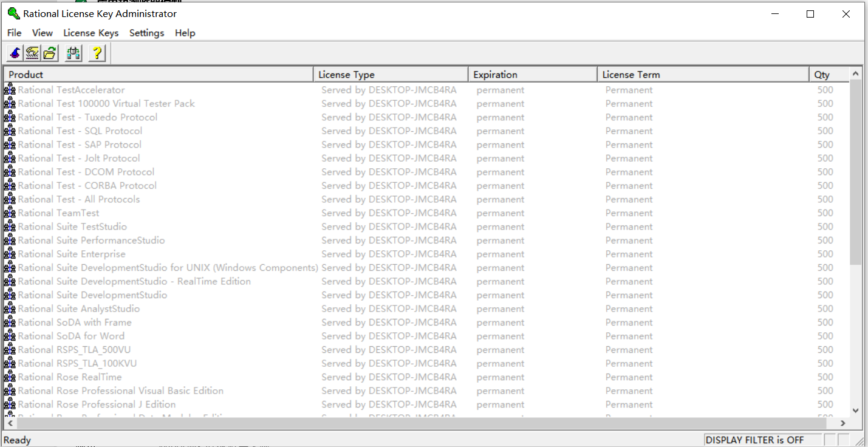This screenshot has width=868, height=447.
Task: Click the Rational License Key Administrator window title
Action: [100, 13]
